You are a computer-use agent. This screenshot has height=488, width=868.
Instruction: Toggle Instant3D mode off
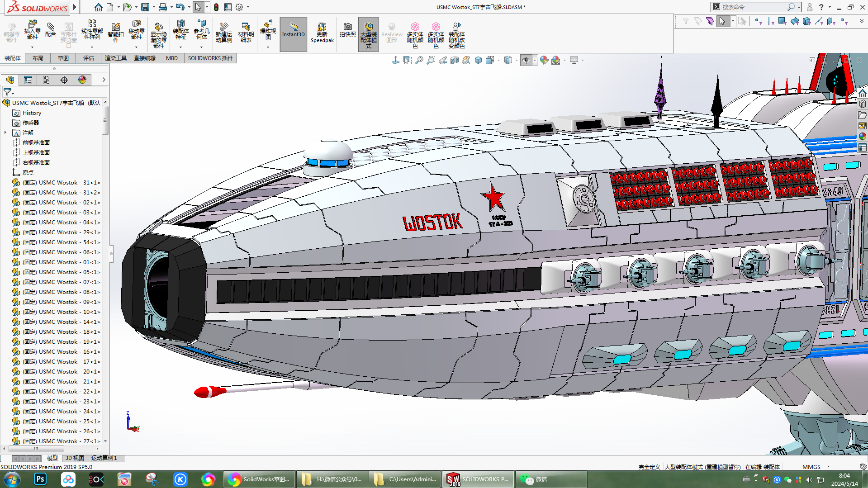pyautogui.click(x=293, y=33)
